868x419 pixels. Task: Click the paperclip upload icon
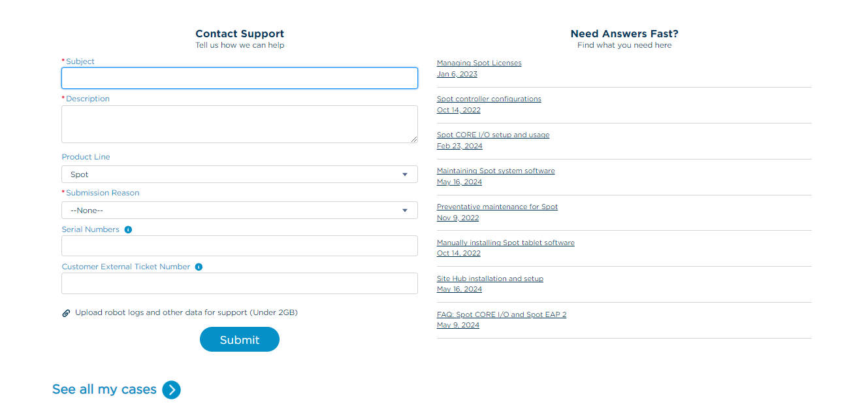(66, 313)
